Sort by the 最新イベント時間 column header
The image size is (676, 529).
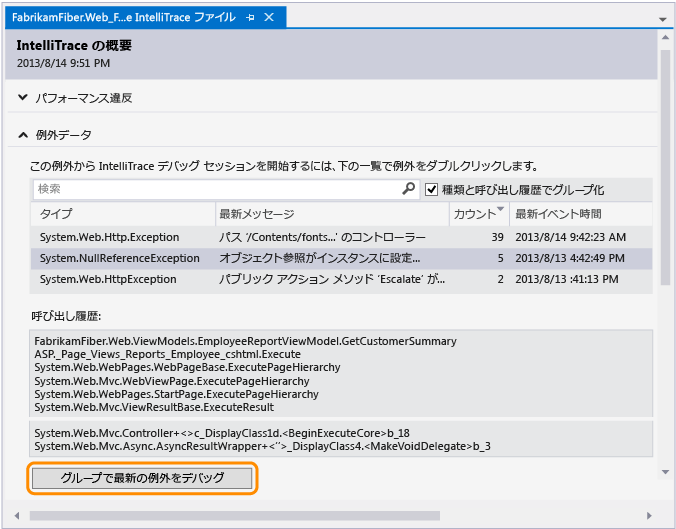click(x=580, y=214)
